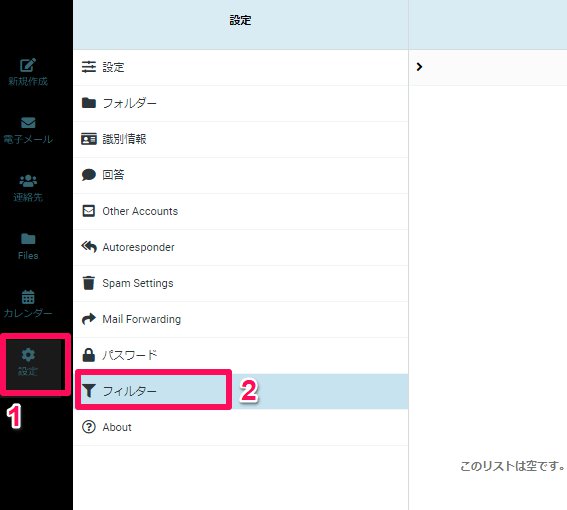Open Mail Forwarding entry
This screenshot has height=510, width=567.
point(241,319)
